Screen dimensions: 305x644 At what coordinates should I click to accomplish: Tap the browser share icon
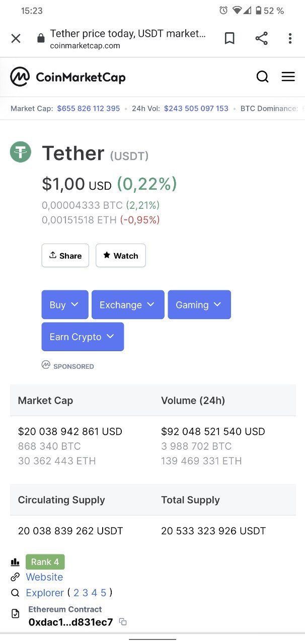(261, 38)
